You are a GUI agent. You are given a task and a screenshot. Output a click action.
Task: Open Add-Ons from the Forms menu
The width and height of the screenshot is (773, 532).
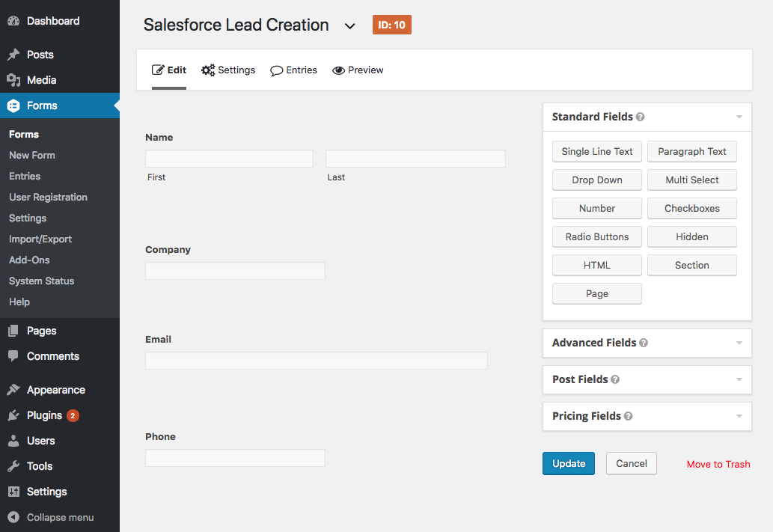point(28,260)
